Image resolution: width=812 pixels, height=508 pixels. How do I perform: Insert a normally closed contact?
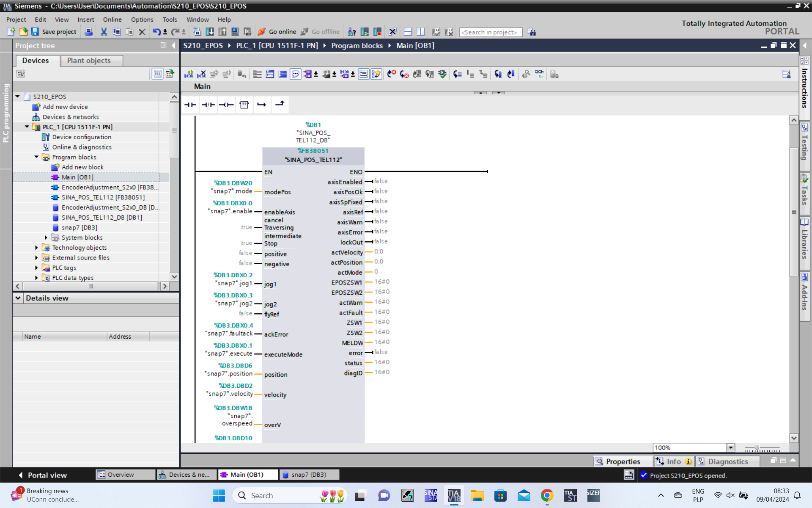tap(208, 105)
